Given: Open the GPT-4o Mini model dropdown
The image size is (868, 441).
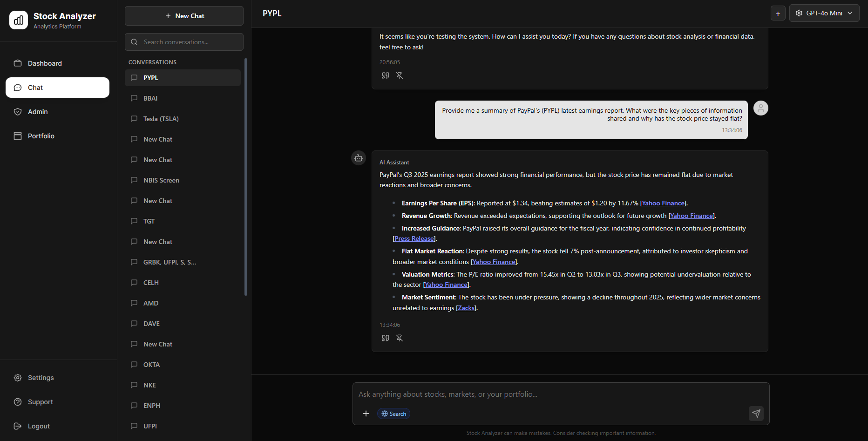Looking at the screenshot, I should click(x=824, y=14).
